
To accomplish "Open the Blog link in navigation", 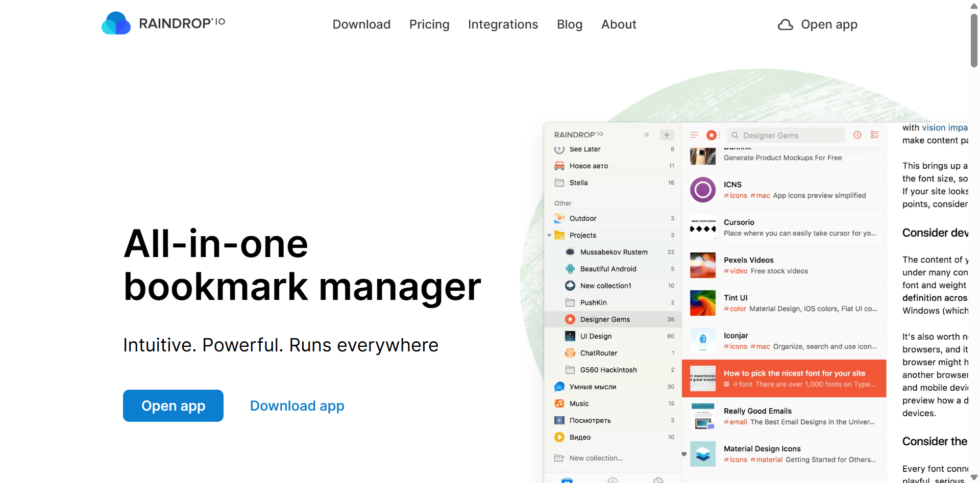I will (x=570, y=24).
